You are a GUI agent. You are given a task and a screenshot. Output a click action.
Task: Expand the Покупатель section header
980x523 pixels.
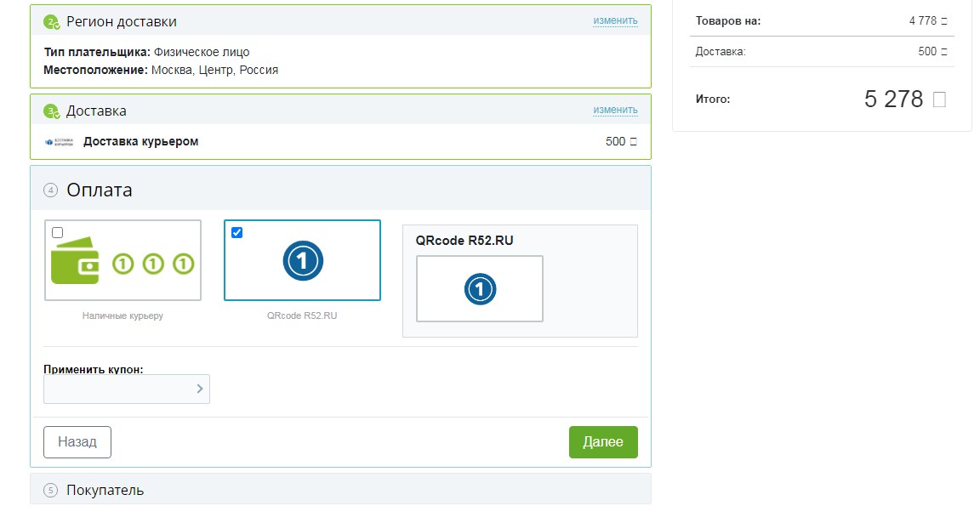tap(105, 491)
